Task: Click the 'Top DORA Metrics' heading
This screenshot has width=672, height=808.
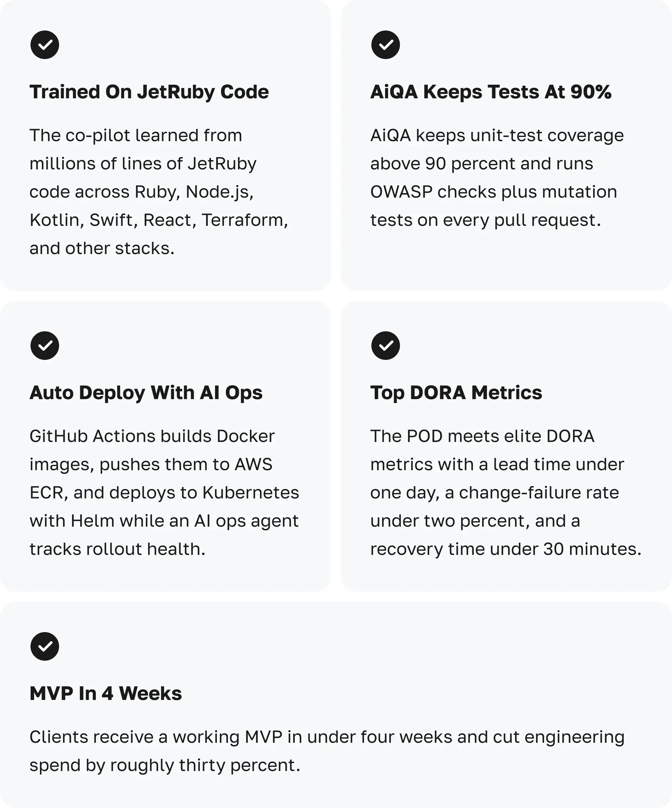Action: [456, 393]
